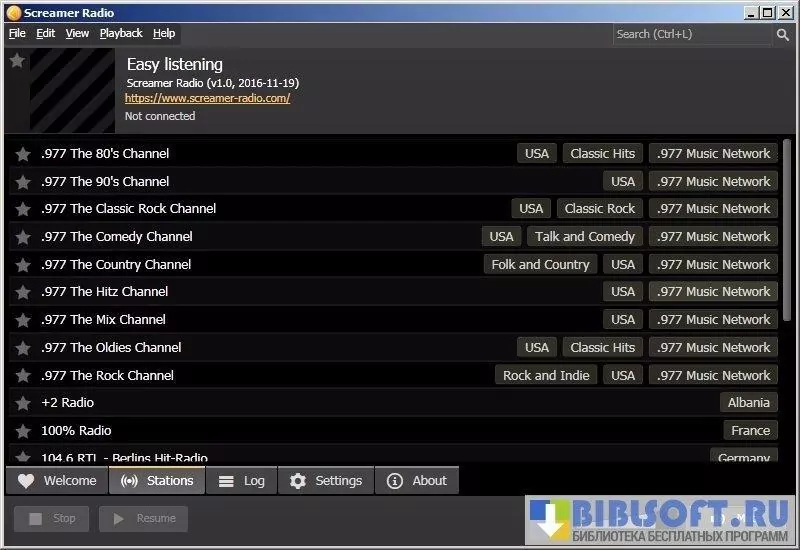
Task: Click the favorite star beside Easy listening header
Action: [x=17, y=61]
